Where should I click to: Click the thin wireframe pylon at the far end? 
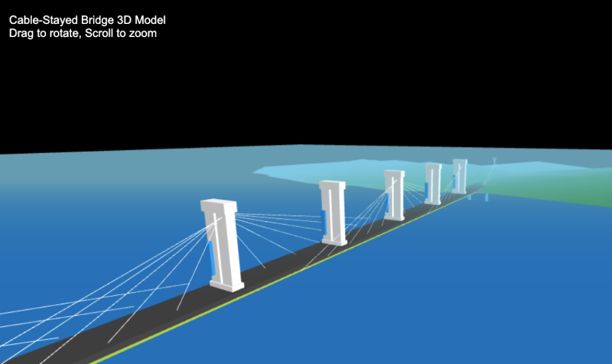click(494, 162)
